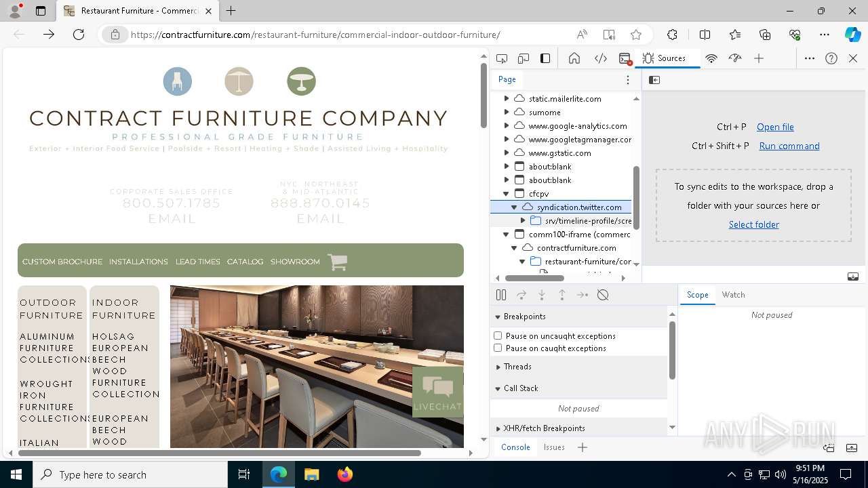The height and width of the screenshot is (488, 868).
Task: Collapse the Breakpoints section
Action: coord(498,317)
